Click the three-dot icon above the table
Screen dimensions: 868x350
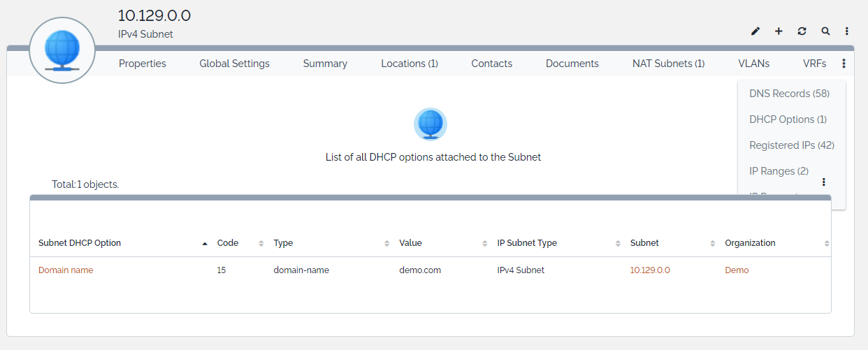(823, 182)
